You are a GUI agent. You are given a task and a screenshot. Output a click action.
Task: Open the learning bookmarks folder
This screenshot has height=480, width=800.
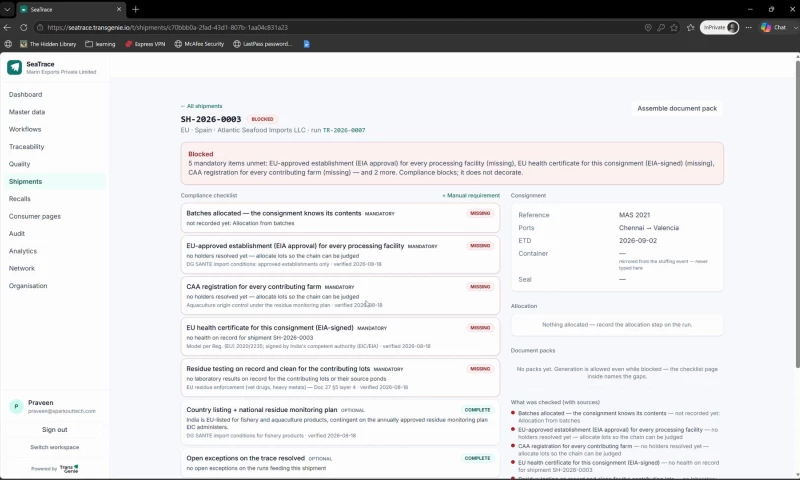click(100, 44)
